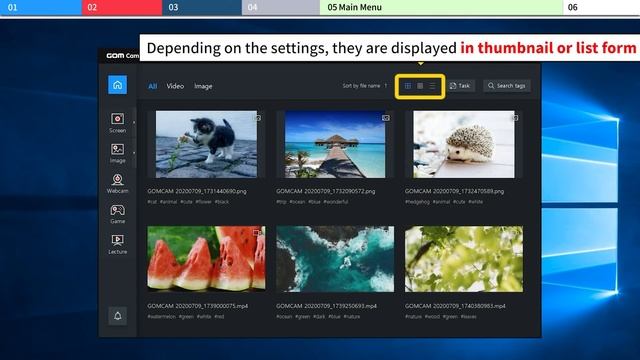
Task: Click the #flower tag under kitten image
Action: point(203,202)
